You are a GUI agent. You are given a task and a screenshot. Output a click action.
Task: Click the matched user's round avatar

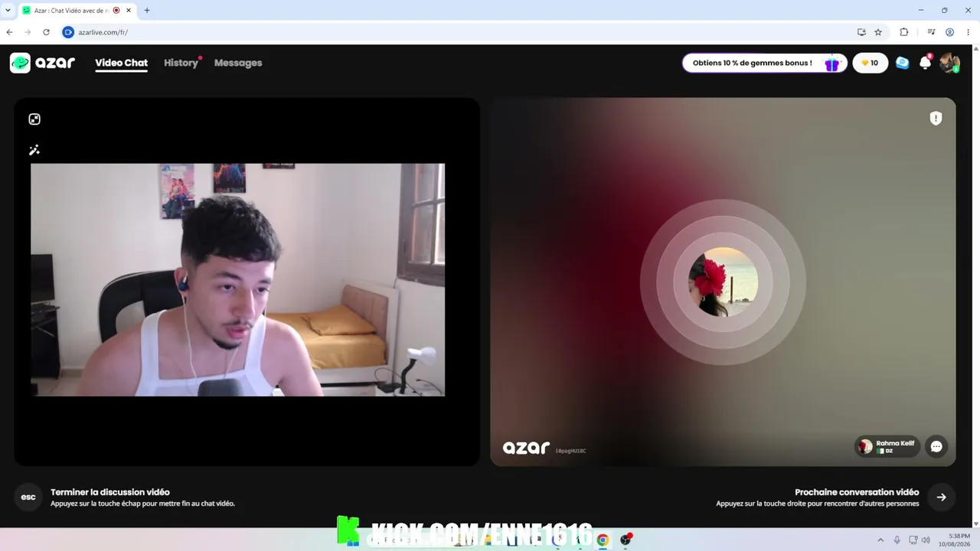click(723, 282)
